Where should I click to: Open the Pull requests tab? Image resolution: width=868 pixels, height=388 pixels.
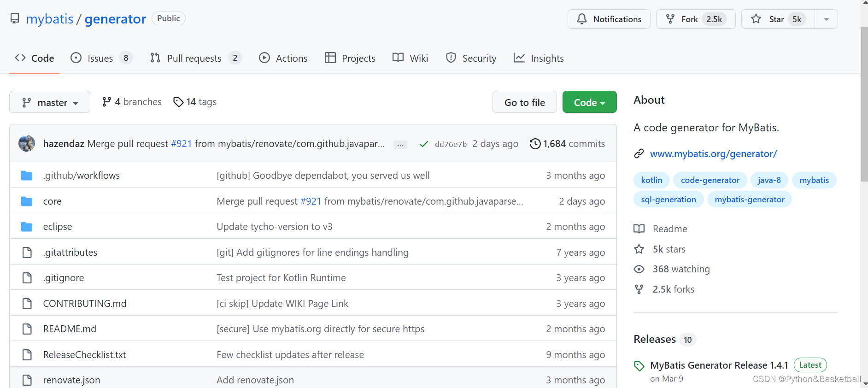196,58
